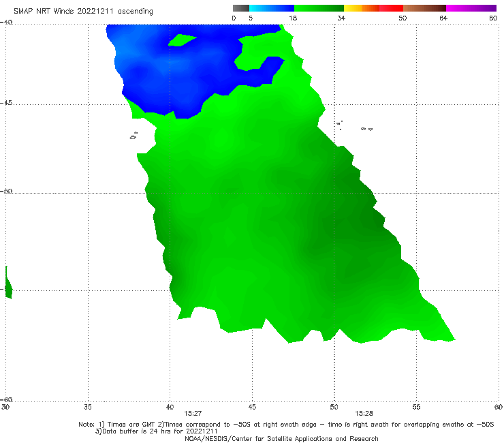Click the swath time label '15:27'
The image size is (504, 443).
tap(193, 414)
